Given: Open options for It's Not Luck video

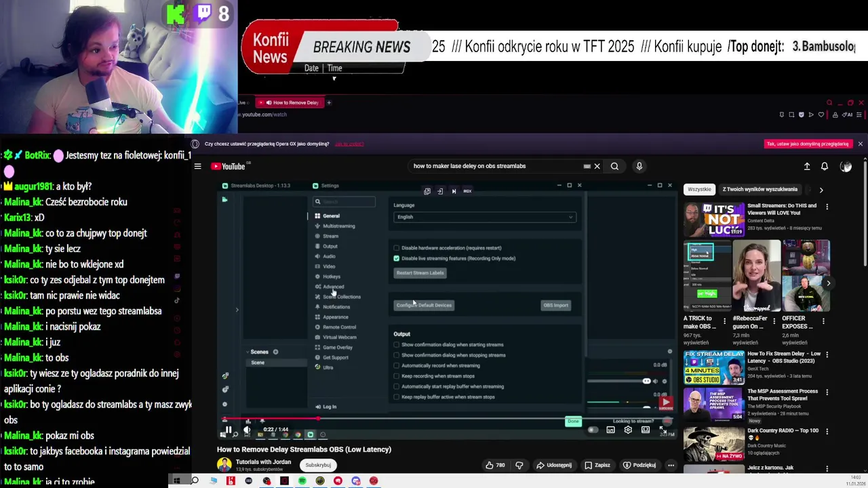Looking at the screenshot, I should pyautogui.click(x=827, y=206).
